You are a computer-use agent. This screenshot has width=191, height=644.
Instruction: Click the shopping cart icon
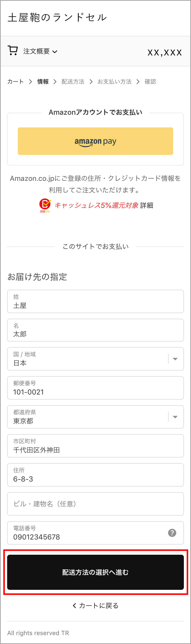pos(13,51)
